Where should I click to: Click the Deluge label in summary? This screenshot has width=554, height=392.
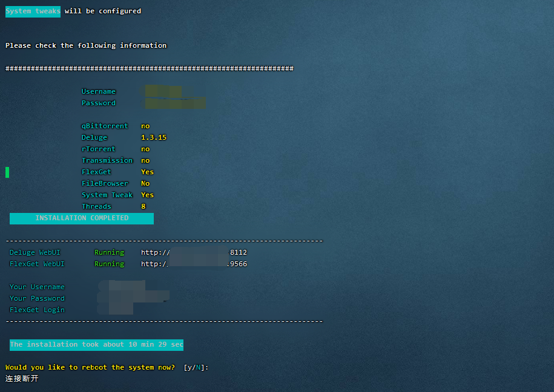point(94,137)
